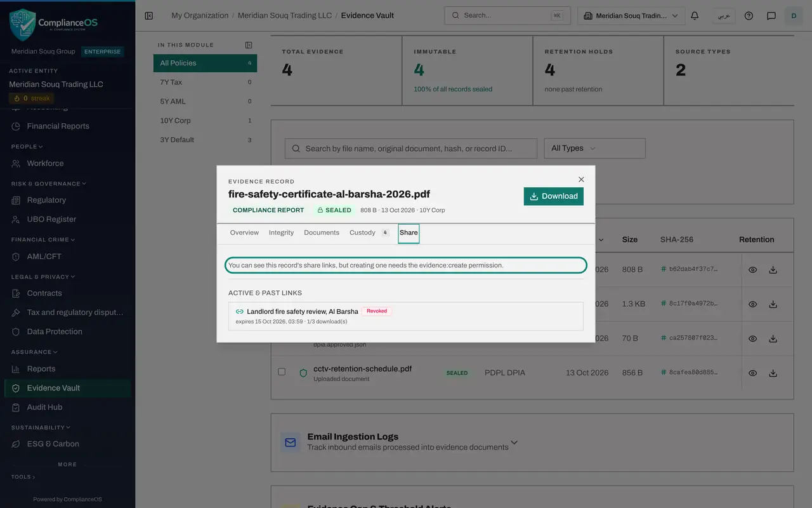
Task: Collapse the In This Module panel icon
Action: 249,45
